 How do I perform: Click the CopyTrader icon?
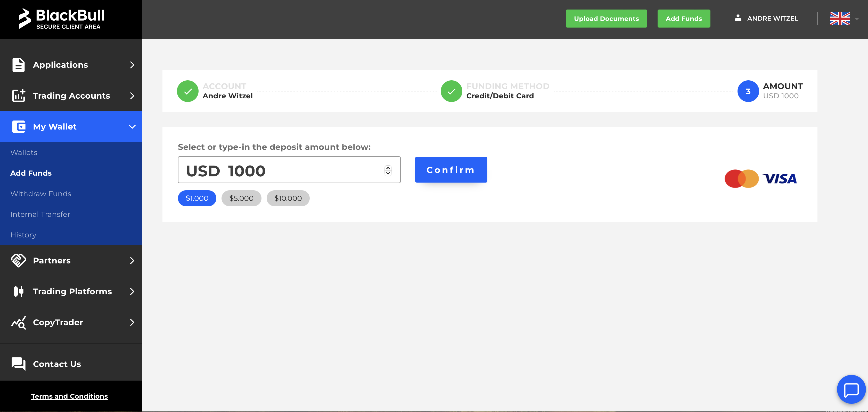click(19, 322)
